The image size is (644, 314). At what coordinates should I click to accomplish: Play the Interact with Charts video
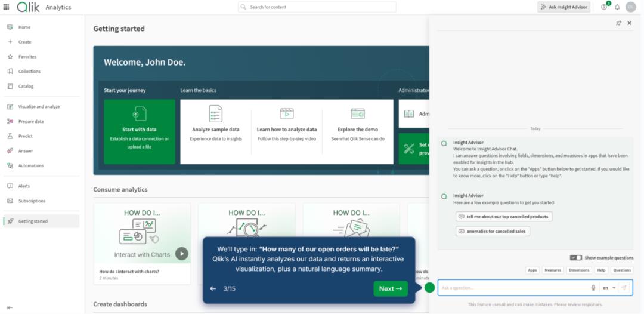click(x=181, y=254)
